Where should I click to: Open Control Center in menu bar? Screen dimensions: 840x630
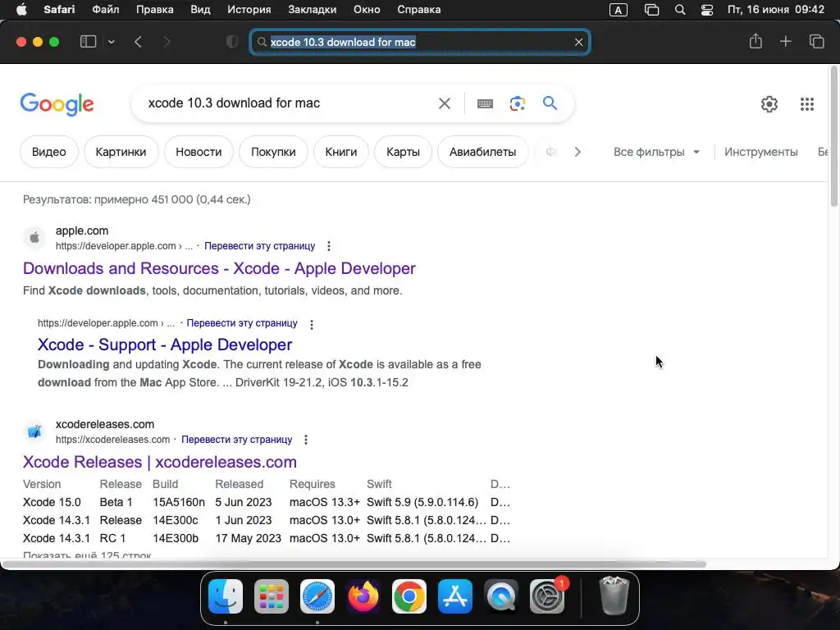(707, 10)
